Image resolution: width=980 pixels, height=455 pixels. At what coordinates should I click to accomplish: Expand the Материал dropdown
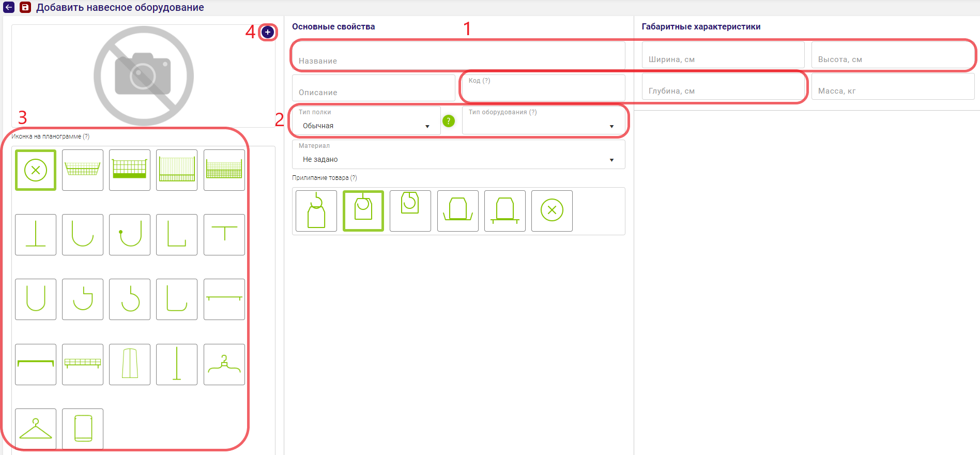point(458,155)
